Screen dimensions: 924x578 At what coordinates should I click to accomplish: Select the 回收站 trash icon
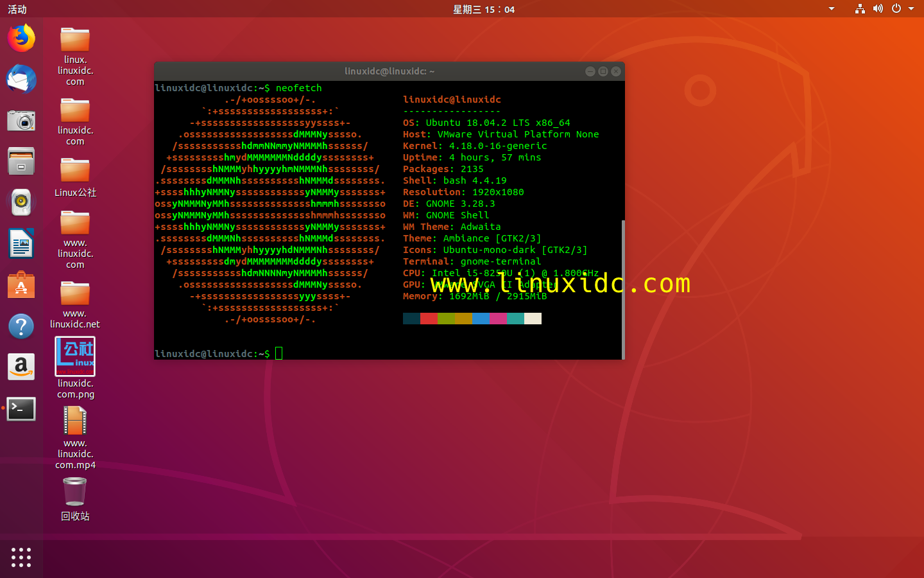pyautogui.click(x=75, y=499)
